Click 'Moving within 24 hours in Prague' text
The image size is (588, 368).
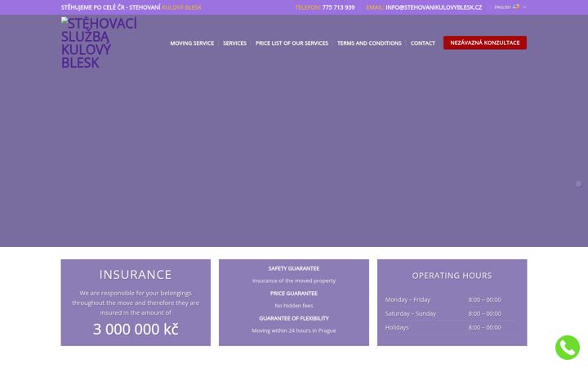pyautogui.click(x=294, y=330)
